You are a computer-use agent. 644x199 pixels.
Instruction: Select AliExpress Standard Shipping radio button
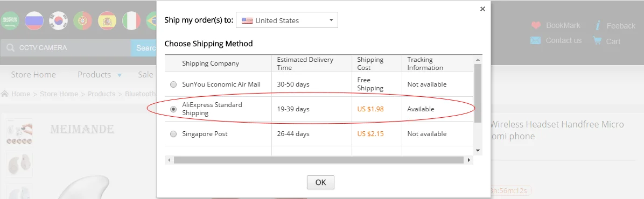(x=173, y=109)
